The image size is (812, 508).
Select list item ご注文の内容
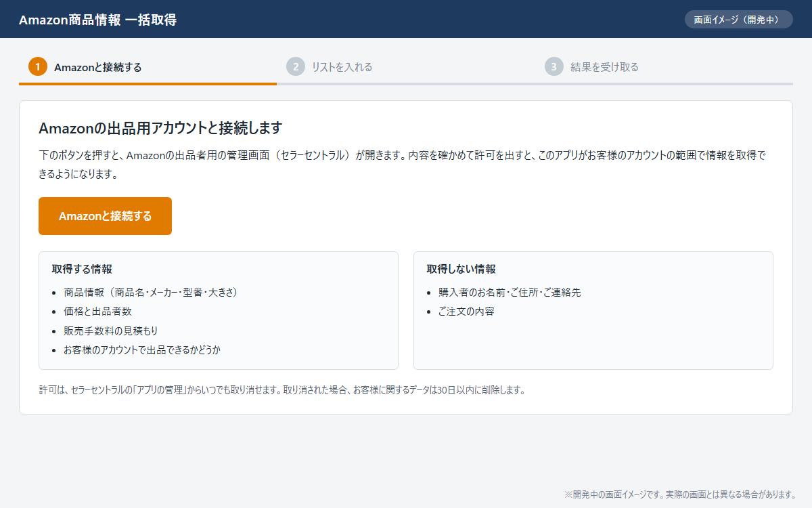[466, 312]
